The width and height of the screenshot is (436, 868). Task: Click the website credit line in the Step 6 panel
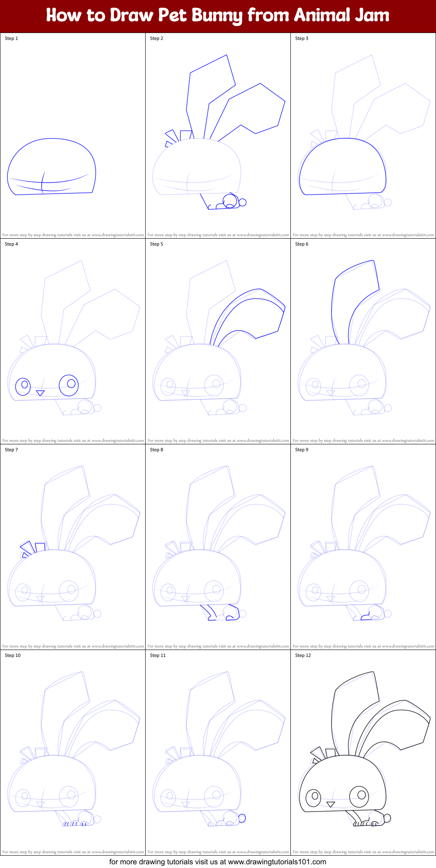363,441
